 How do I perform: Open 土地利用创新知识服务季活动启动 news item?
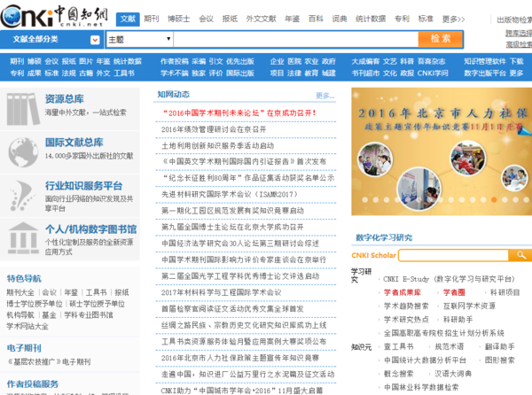pyautogui.click(x=217, y=145)
